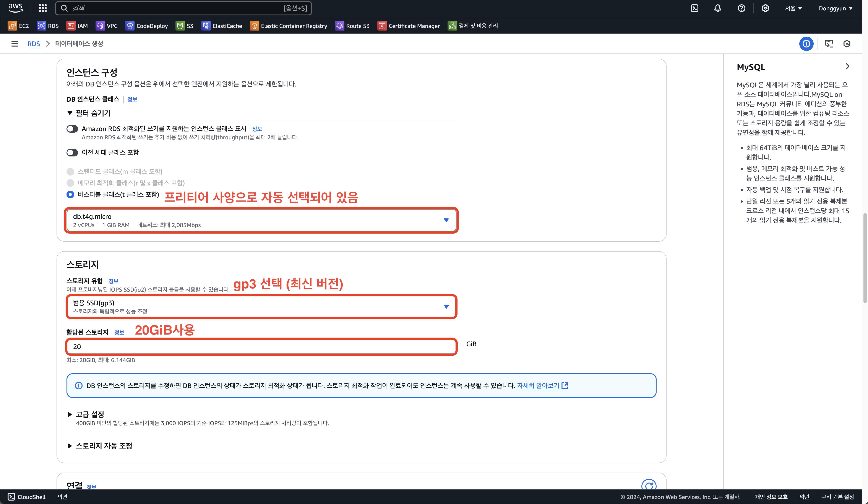The height and width of the screenshot is (504, 868).
Task: Open the 서울 region dropdown
Action: 794,8
